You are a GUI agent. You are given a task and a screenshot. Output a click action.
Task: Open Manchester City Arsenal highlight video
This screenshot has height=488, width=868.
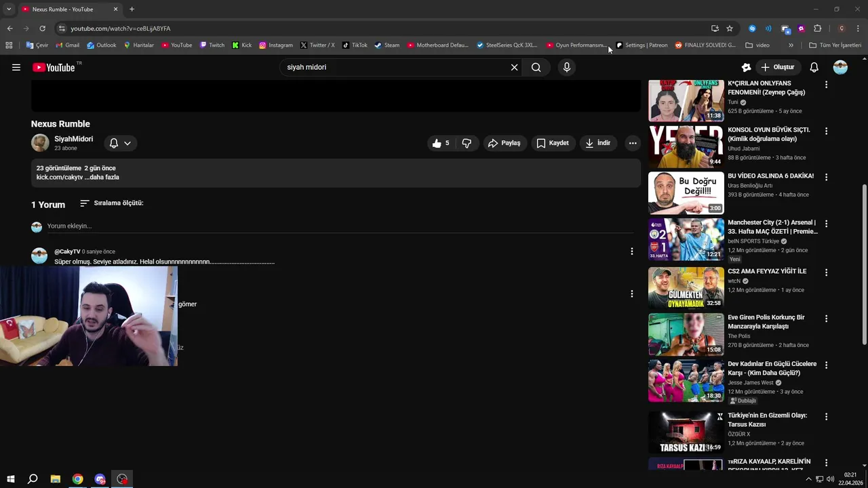point(772,227)
